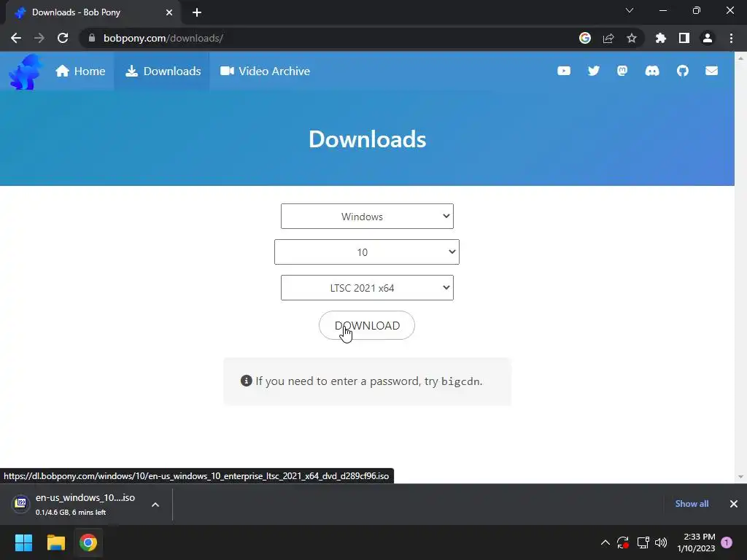
Task: Click the date and time clock
Action: [x=696, y=542]
